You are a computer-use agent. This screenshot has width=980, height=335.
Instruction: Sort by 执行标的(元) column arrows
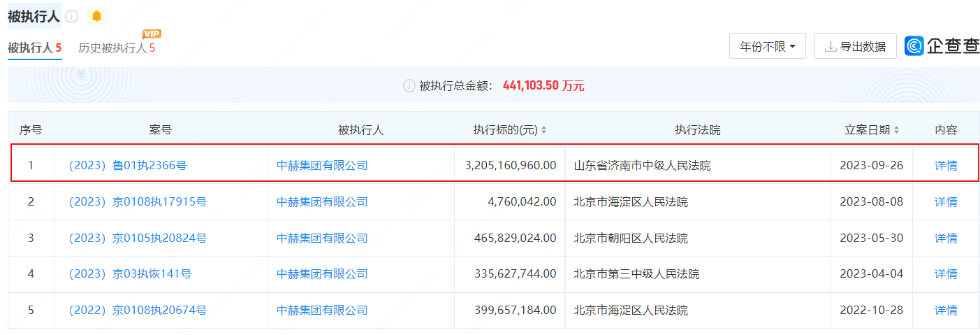coord(544,130)
